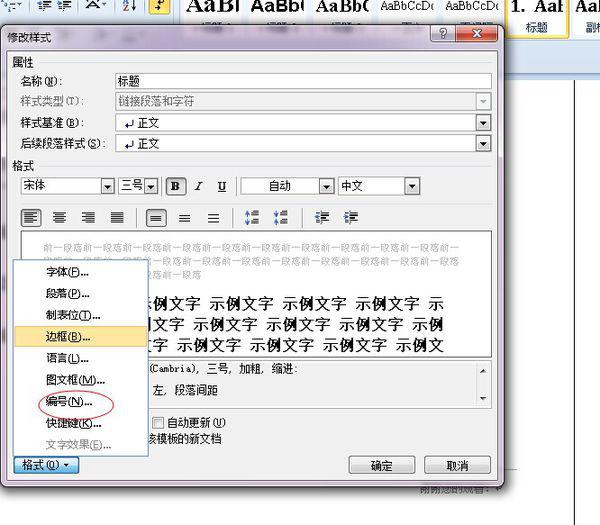Justify text alignment in style dialog

pos(117,218)
